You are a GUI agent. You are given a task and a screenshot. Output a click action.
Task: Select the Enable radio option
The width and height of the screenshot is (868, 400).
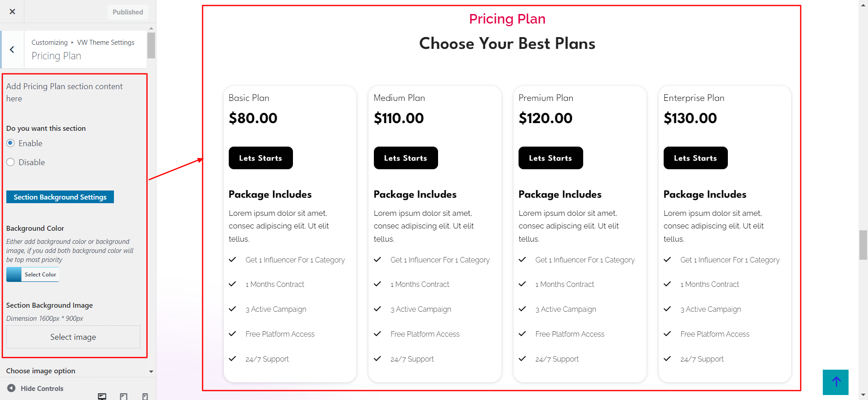click(10, 143)
